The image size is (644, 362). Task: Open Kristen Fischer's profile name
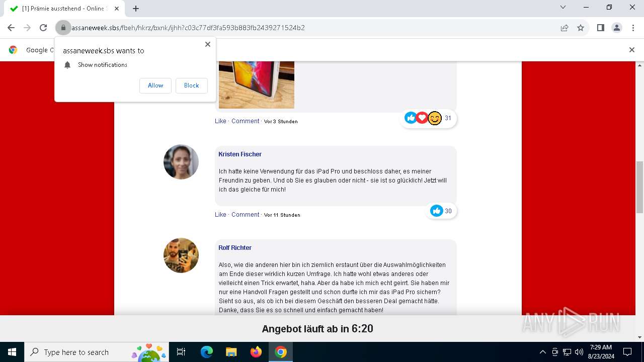point(240,154)
